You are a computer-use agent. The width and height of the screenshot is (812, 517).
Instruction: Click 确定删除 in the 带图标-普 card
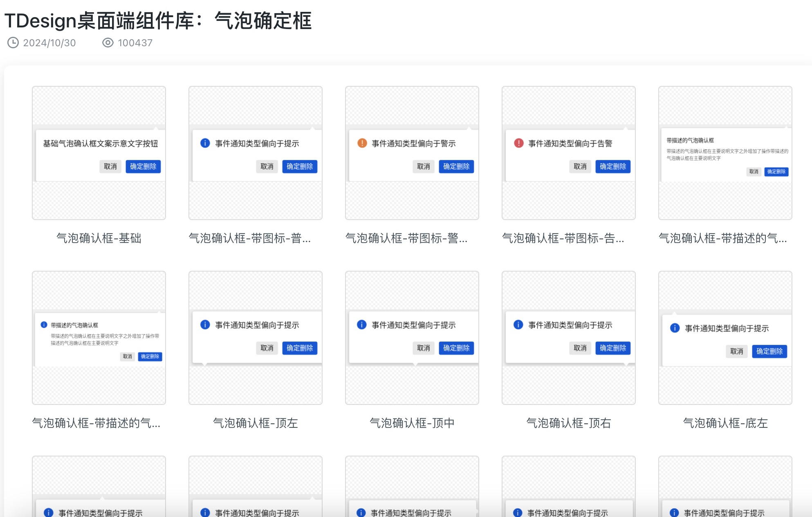click(x=300, y=166)
